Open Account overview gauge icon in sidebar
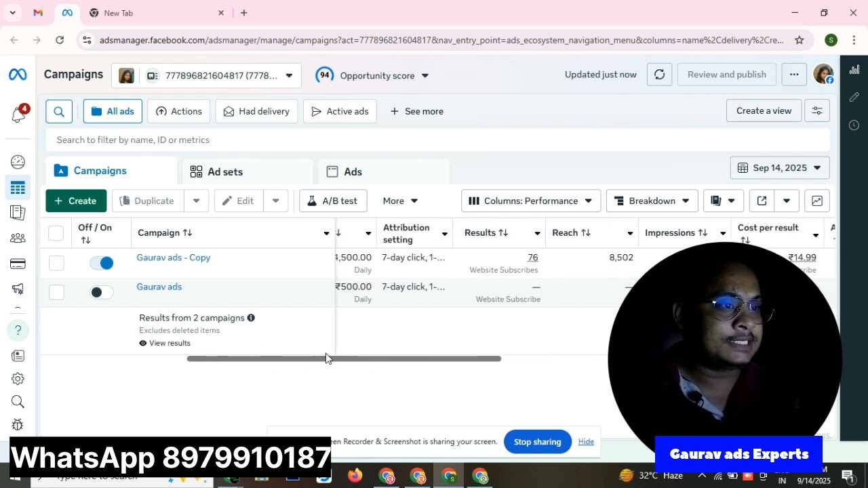Image resolution: width=868 pixels, height=488 pixels. (18, 162)
